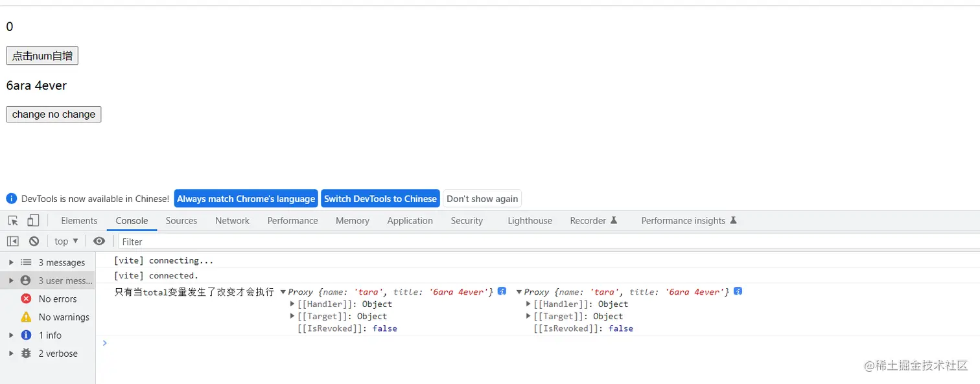The height and width of the screenshot is (384, 980).
Task: Expand [[Target]] of first Proxy
Action: click(292, 316)
